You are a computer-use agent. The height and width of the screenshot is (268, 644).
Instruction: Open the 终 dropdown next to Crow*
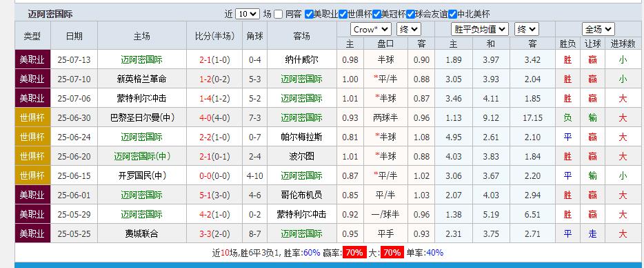tap(409, 29)
